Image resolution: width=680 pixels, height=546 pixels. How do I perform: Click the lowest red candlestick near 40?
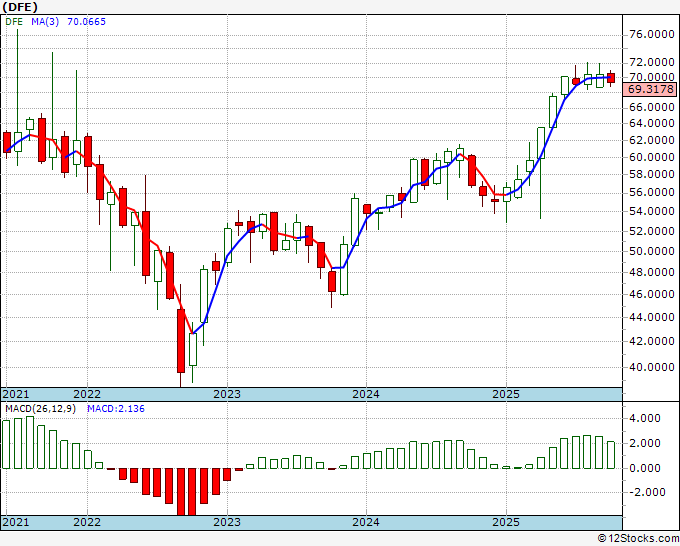pyautogui.click(x=180, y=340)
